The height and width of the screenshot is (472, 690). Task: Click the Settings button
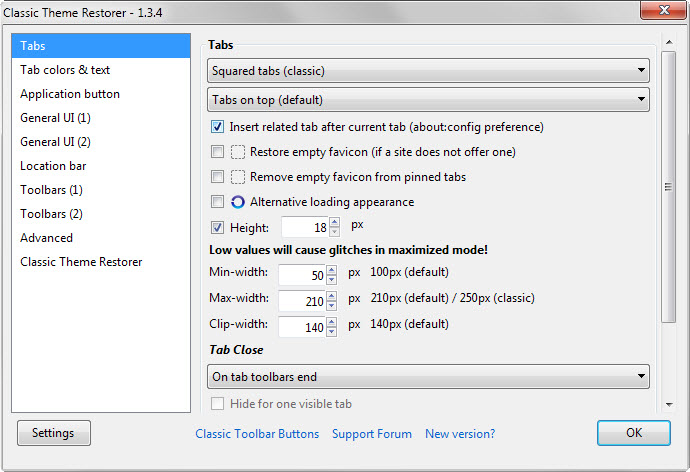click(54, 433)
